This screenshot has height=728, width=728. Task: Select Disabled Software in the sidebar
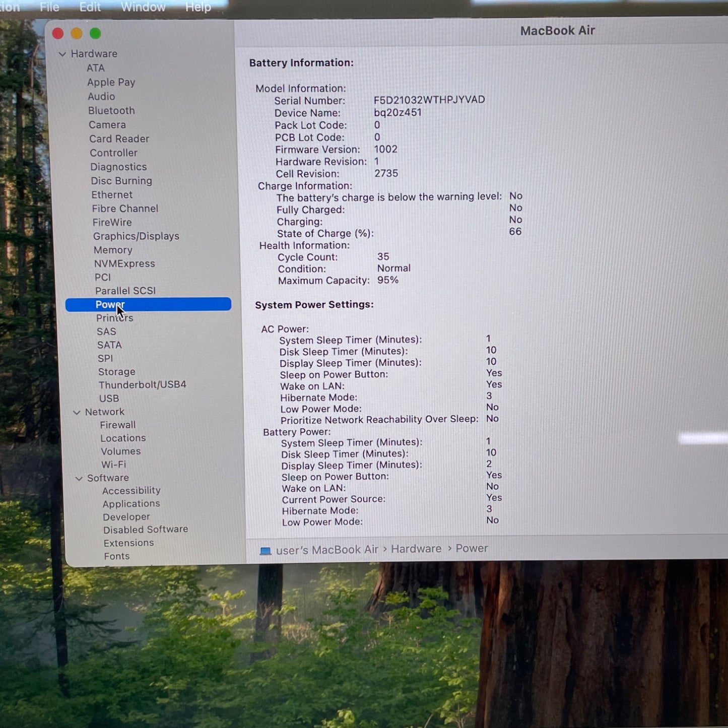point(146,530)
